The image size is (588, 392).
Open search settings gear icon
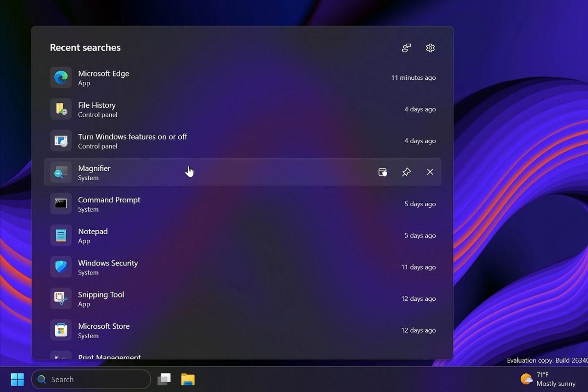[x=430, y=48]
